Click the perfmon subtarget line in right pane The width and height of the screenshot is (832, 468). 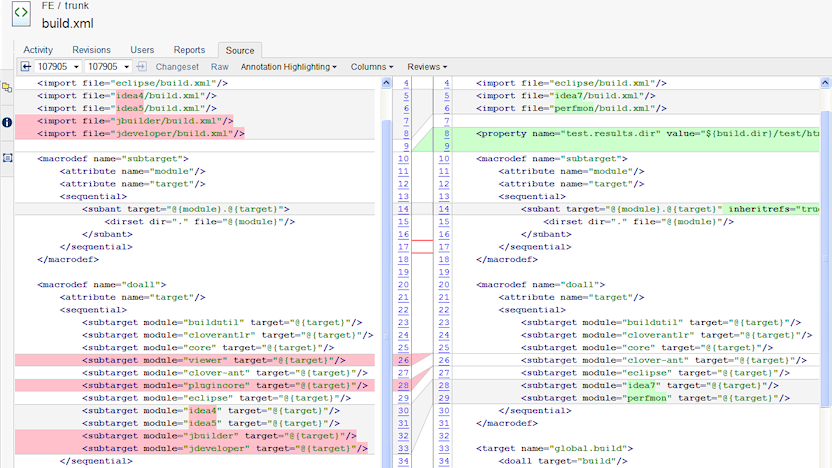655,398
